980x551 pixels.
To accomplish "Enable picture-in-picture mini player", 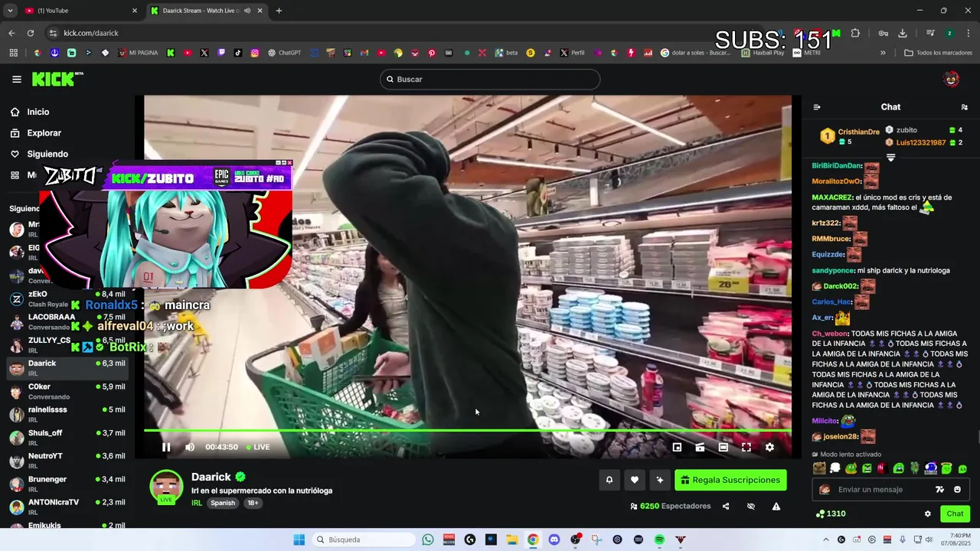I will pos(677,447).
